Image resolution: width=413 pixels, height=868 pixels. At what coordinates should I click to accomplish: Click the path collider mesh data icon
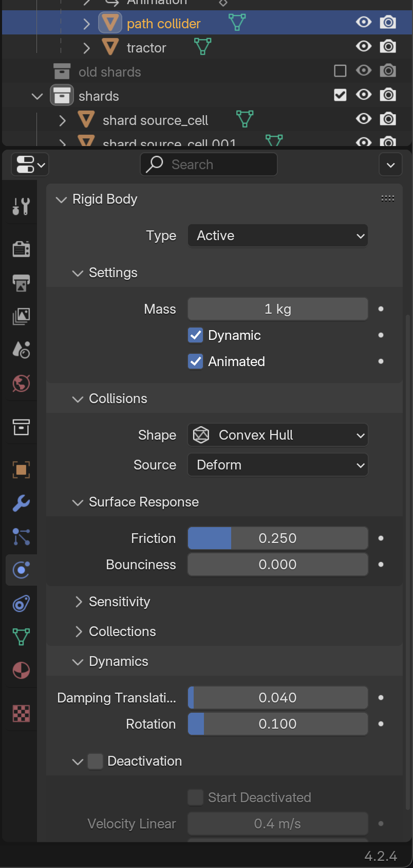[237, 22]
